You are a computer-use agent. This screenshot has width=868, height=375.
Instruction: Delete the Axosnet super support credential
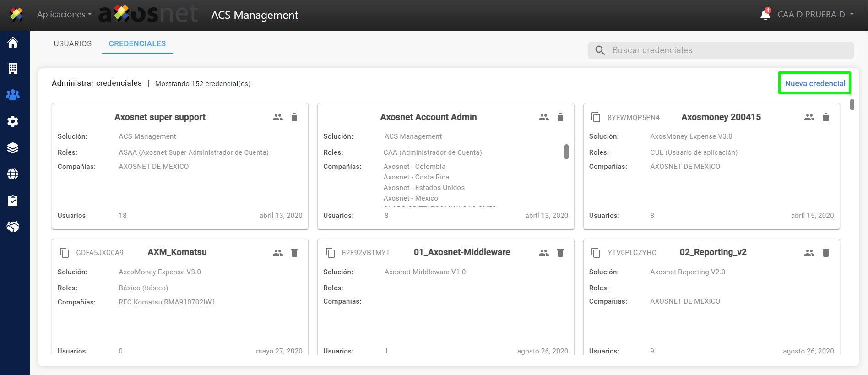pyautogui.click(x=294, y=117)
